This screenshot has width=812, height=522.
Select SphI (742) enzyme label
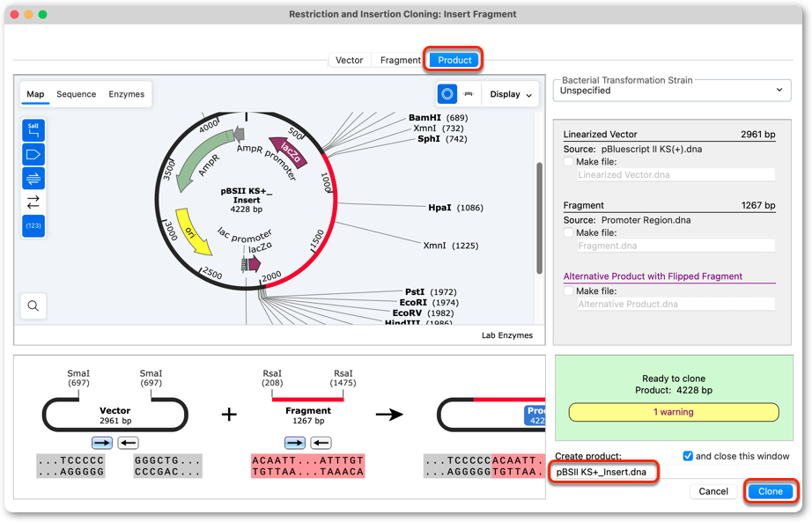[442, 139]
